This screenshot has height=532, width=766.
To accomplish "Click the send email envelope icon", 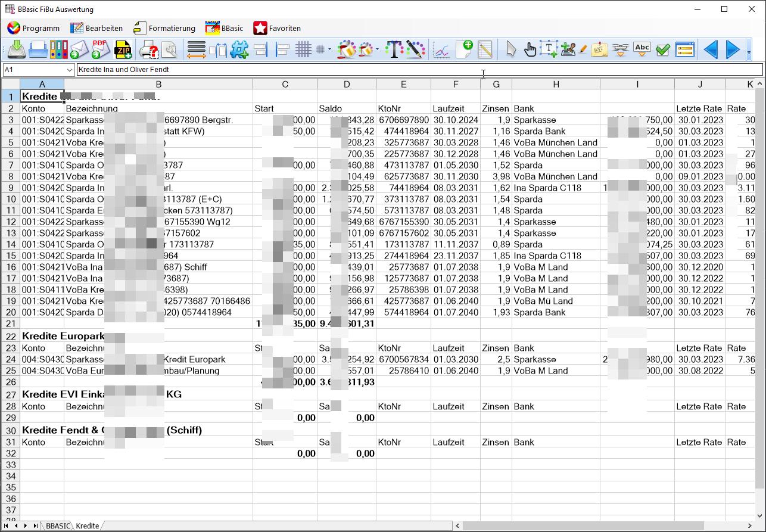I will (x=79, y=49).
